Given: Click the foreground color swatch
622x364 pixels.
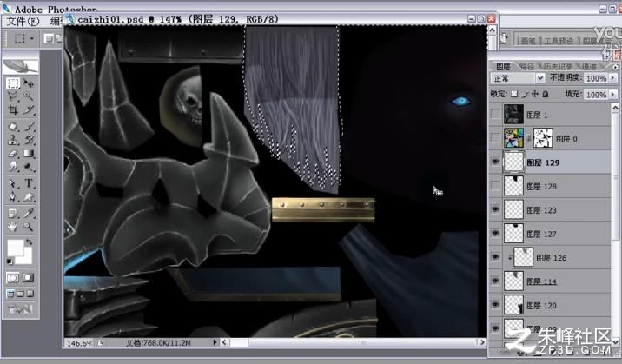Looking at the screenshot, I should (x=16, y=248).
